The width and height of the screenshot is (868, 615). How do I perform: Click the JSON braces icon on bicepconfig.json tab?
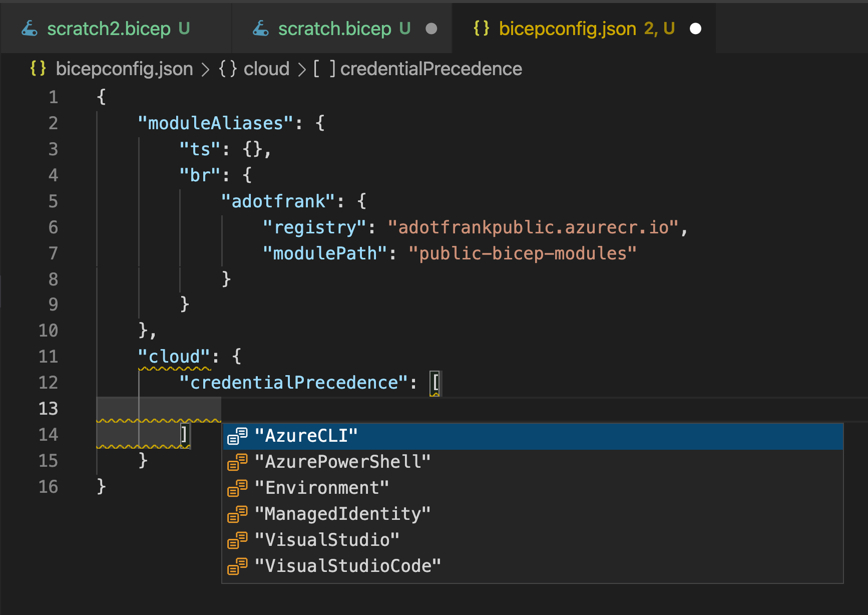(482, 29)
